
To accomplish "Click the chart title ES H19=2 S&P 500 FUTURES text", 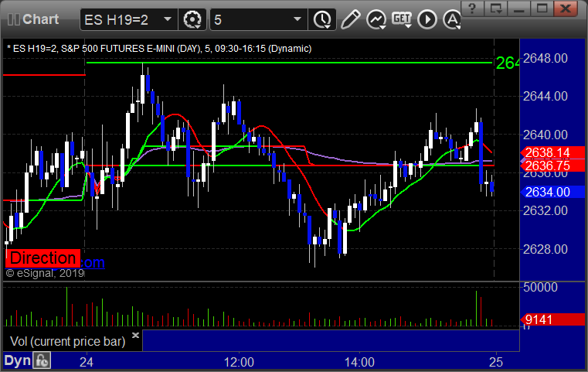I will pos(159,49).
